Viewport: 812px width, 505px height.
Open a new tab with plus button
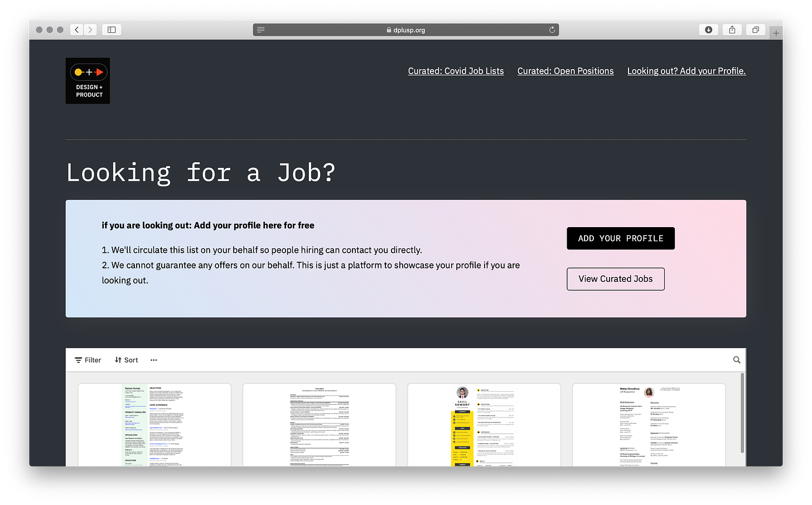coord(776,33)
